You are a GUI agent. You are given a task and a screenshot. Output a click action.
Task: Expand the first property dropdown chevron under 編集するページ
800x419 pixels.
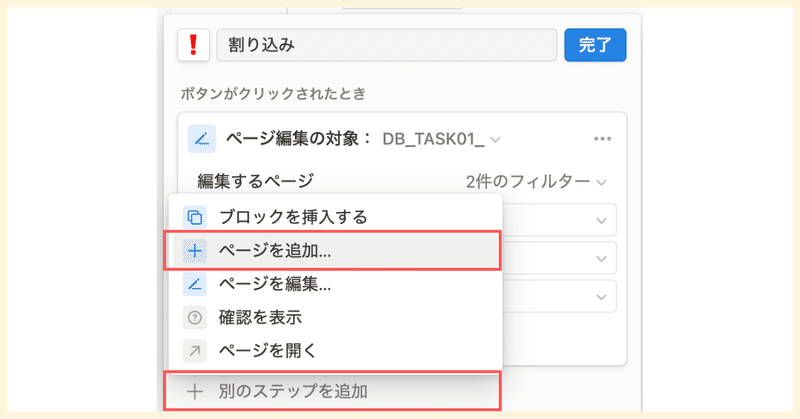[x=601, y=220]
